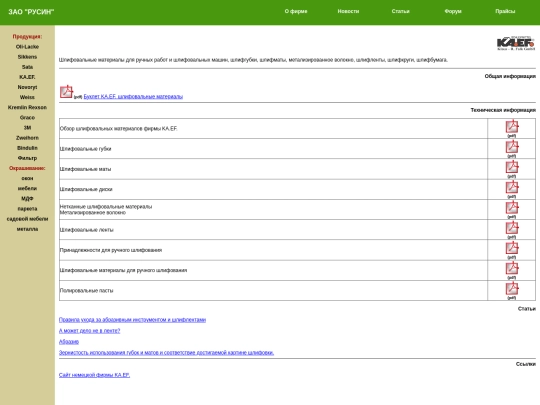Click the Шлифовальные маты row text

(x=85, y=169)
